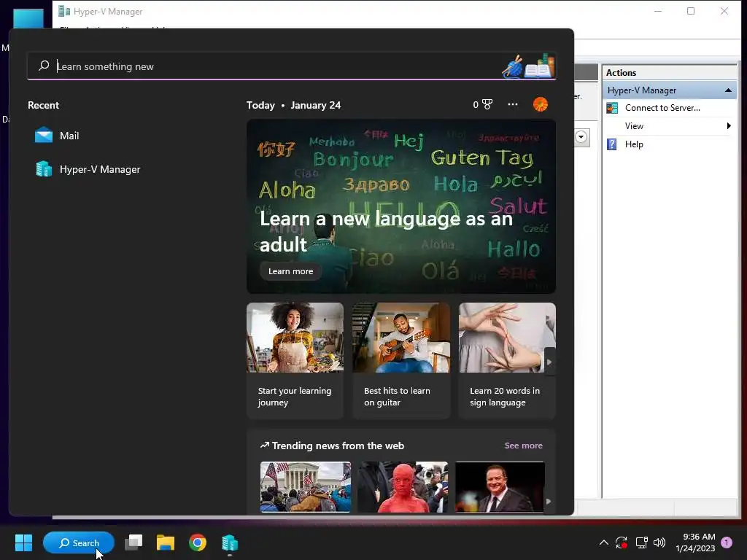The width and height of the screenshot is (747, 560).
Task: Click the taskbar Search button
Action: [x=79, y=542]
